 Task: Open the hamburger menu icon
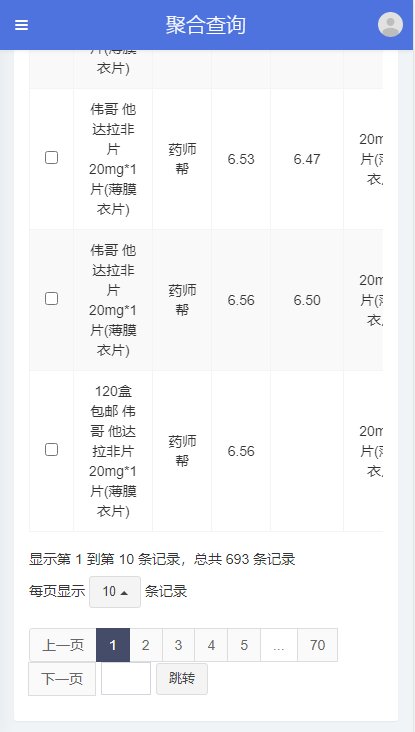click(x=21, y=25)
